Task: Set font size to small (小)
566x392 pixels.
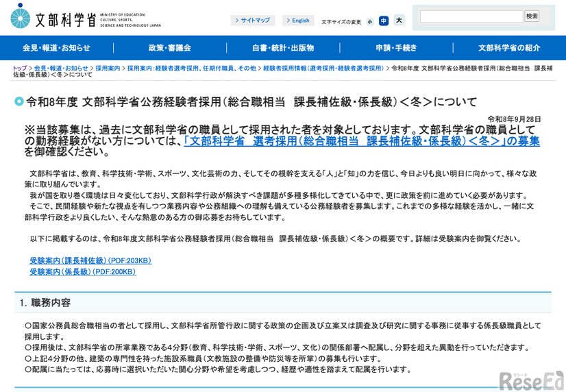Action: [x=370, y=22]
